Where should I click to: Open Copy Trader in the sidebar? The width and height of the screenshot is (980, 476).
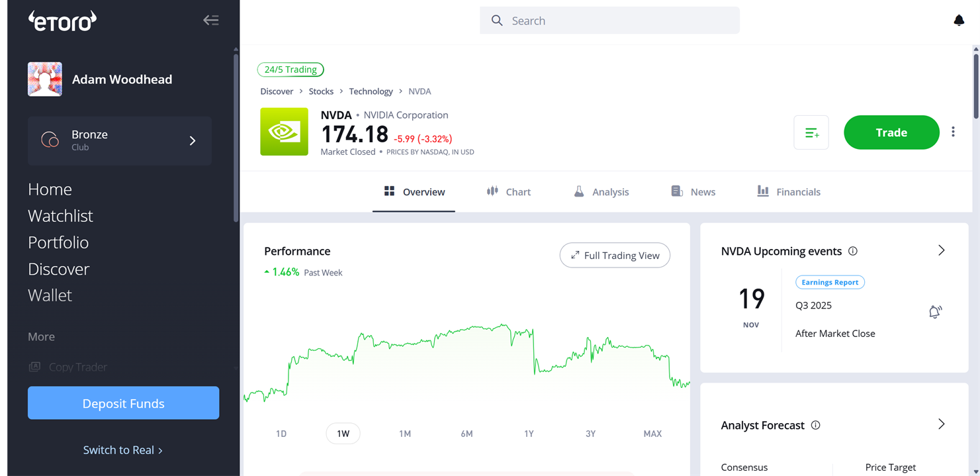(x=67, y=367)
